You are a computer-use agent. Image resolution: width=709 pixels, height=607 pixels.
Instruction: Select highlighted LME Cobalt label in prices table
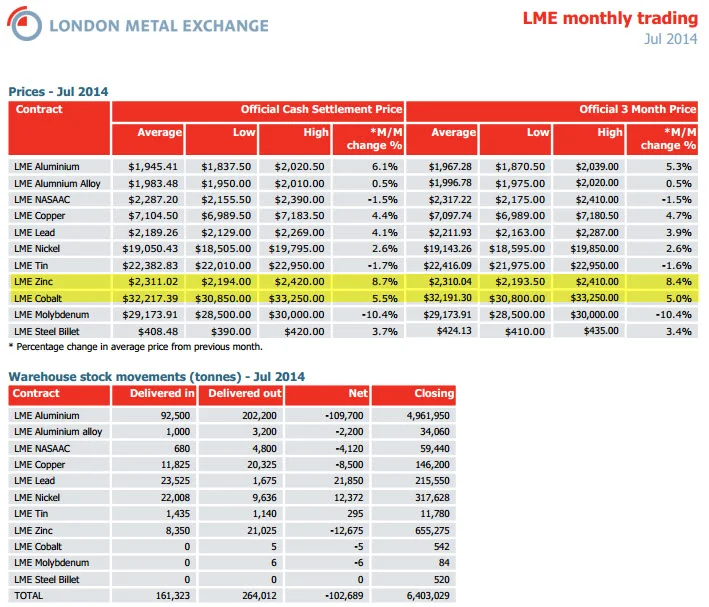click(38, 299)
